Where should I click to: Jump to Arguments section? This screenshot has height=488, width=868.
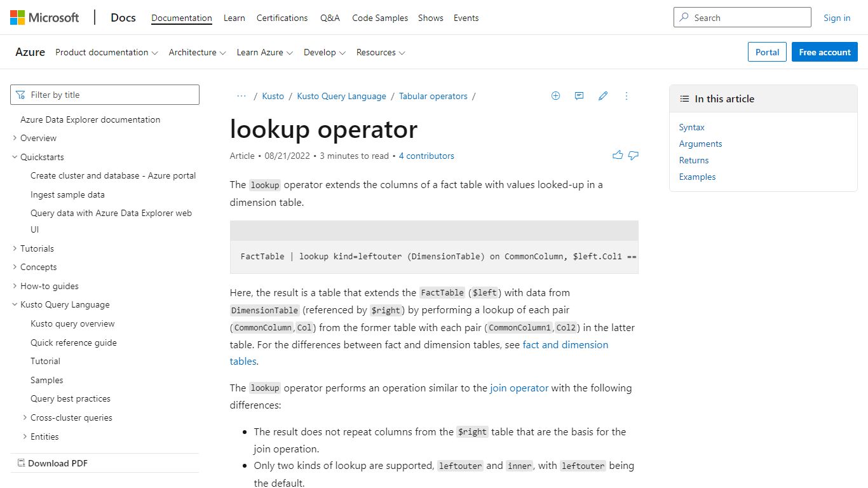[700, 144]
